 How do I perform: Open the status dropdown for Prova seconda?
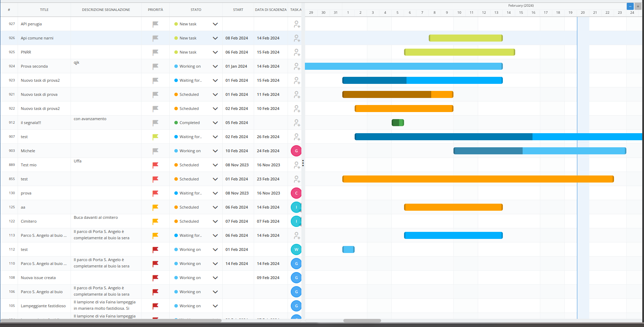click(x=215, y=66)
